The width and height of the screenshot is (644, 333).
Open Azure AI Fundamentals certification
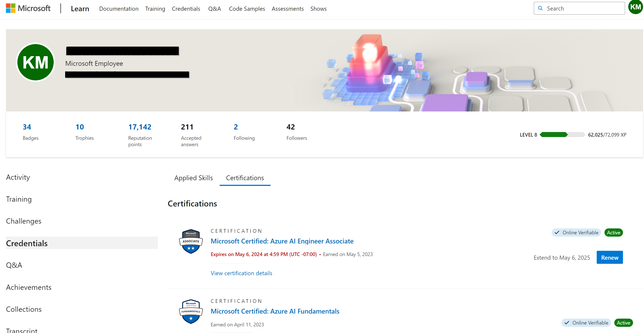coord(275,311)
